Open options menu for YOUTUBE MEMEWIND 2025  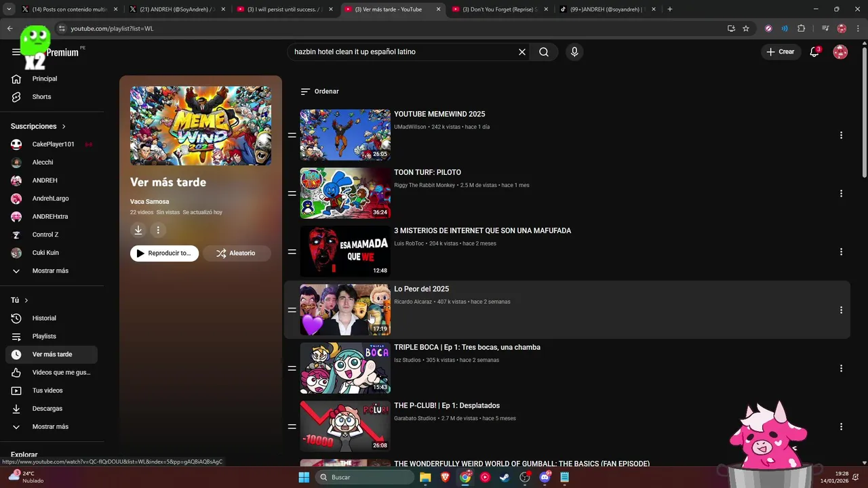(841, 136)
